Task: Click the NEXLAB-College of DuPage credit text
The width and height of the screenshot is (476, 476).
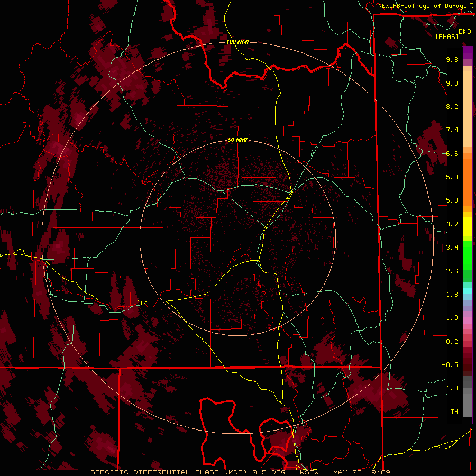Action: [422, 6]
